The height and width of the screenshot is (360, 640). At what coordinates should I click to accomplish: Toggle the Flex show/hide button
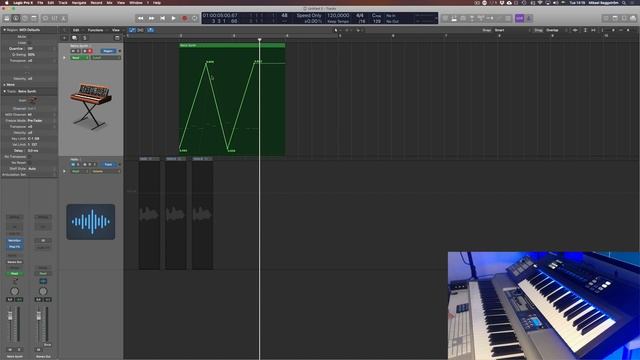click(141, 30)
